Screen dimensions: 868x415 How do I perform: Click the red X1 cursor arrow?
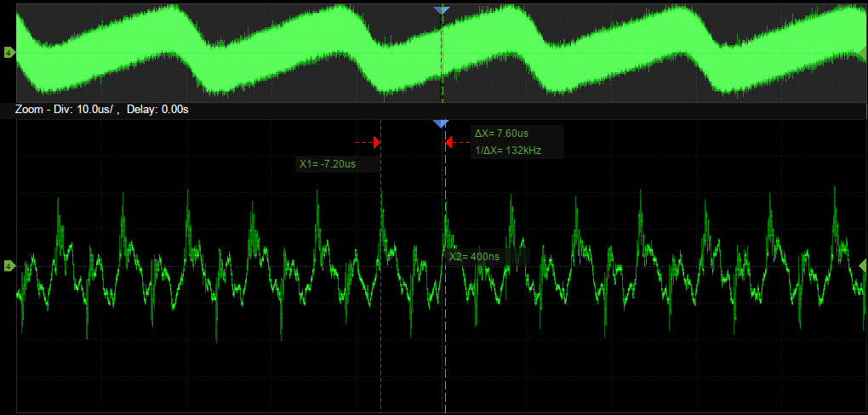375,142
